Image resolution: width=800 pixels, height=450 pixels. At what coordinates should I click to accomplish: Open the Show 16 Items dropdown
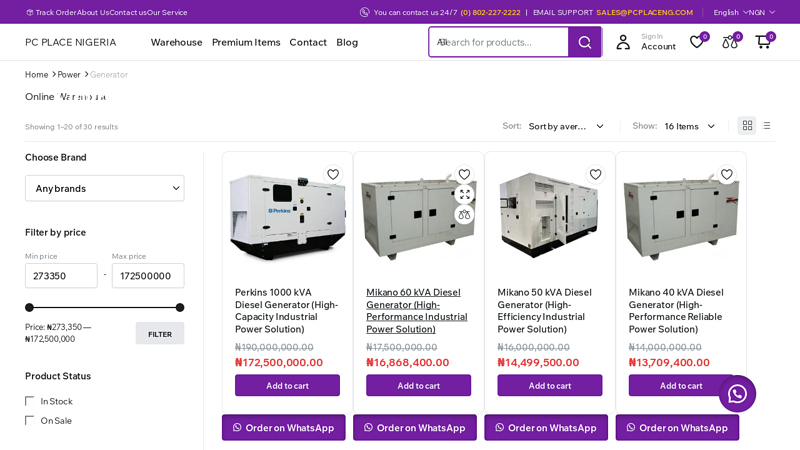click(689, 126)
